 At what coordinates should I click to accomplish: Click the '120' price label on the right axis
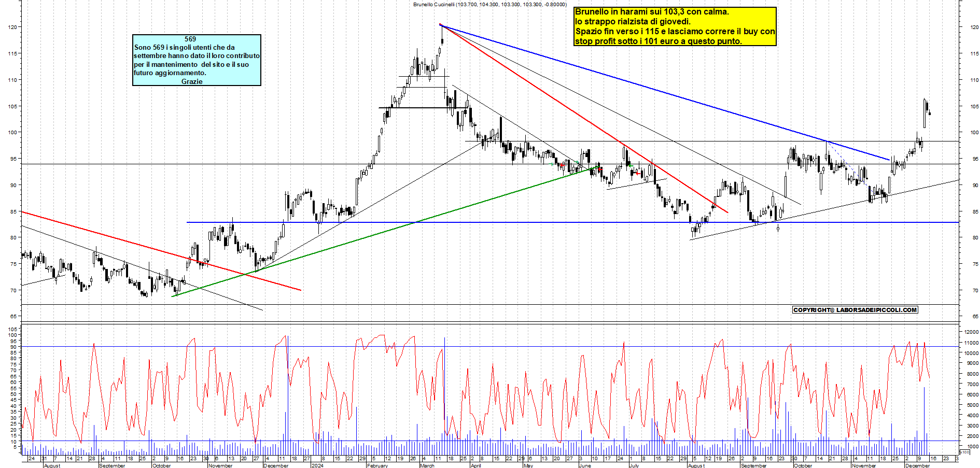click(x=975, y=27)
